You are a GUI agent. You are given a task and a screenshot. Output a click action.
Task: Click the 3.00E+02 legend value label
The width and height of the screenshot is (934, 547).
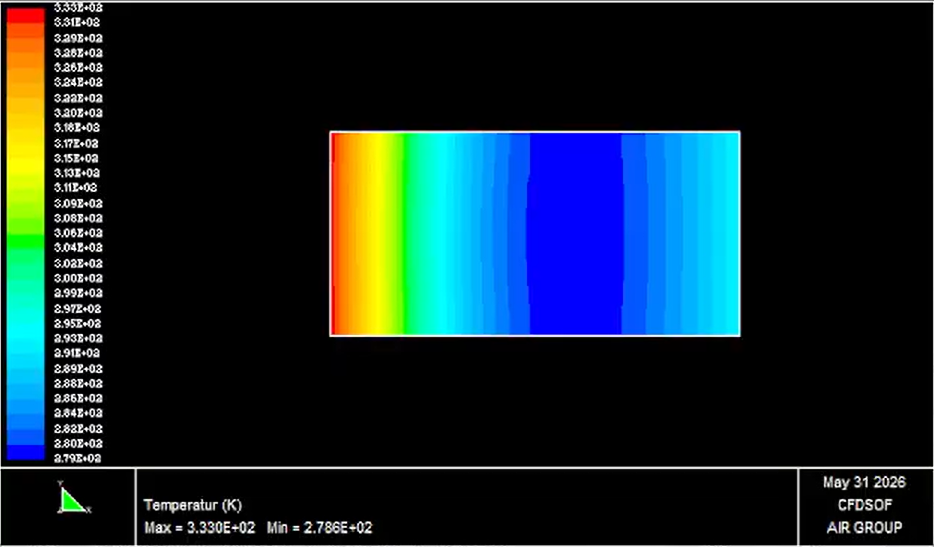click(x=78, y=278)
